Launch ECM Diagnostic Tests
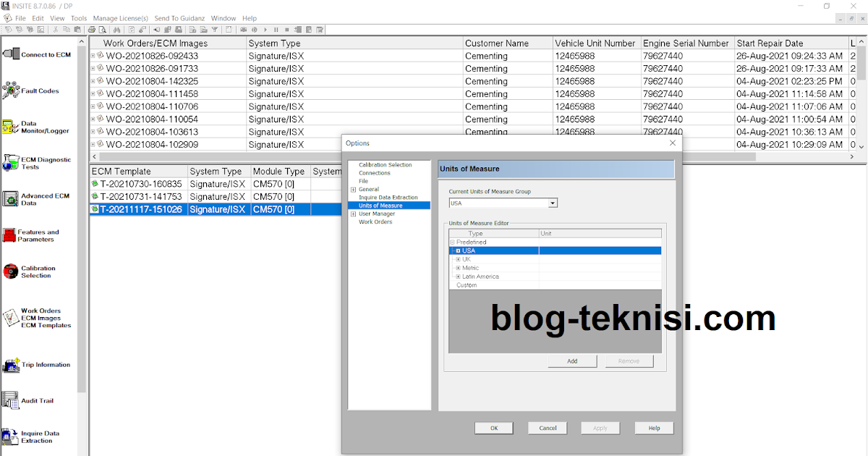This screenshot has height=456, width=868. (x=40, y=163)
